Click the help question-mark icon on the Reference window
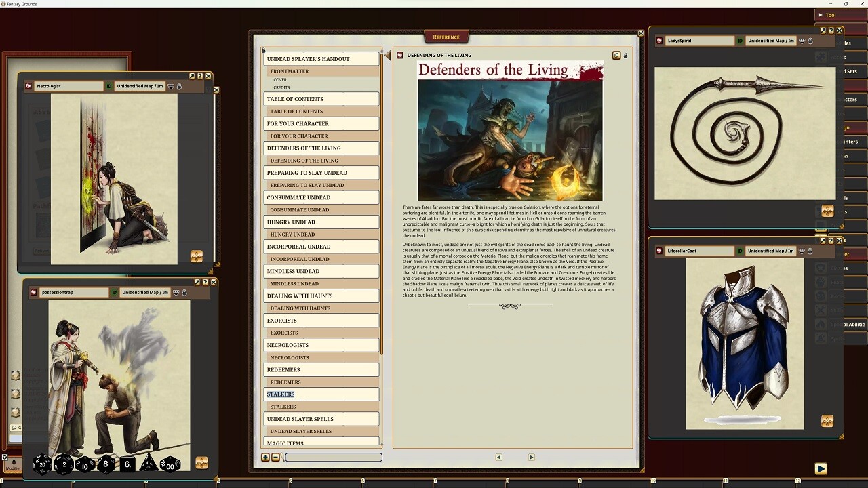The height and width of the screenshot is (488, 868). [631, 33]
